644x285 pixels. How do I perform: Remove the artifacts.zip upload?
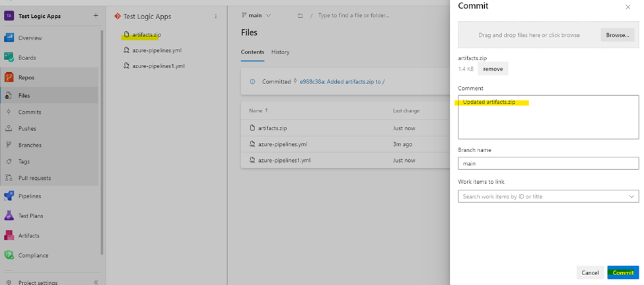pos(493,69)
